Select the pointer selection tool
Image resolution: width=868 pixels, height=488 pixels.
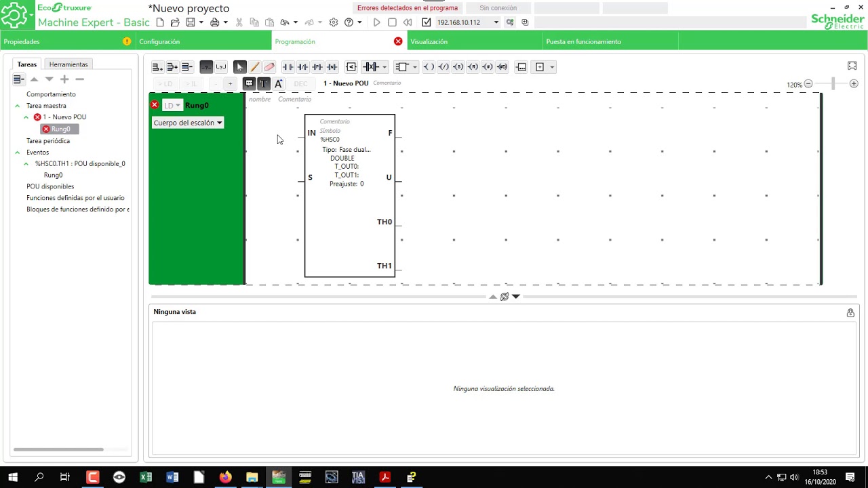point(239,67)
